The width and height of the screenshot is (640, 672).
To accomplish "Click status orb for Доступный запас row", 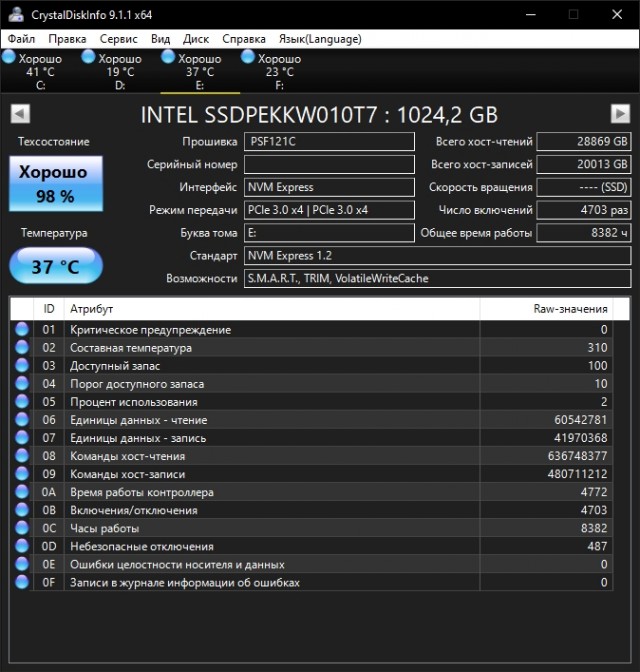I will click(22, 365).
